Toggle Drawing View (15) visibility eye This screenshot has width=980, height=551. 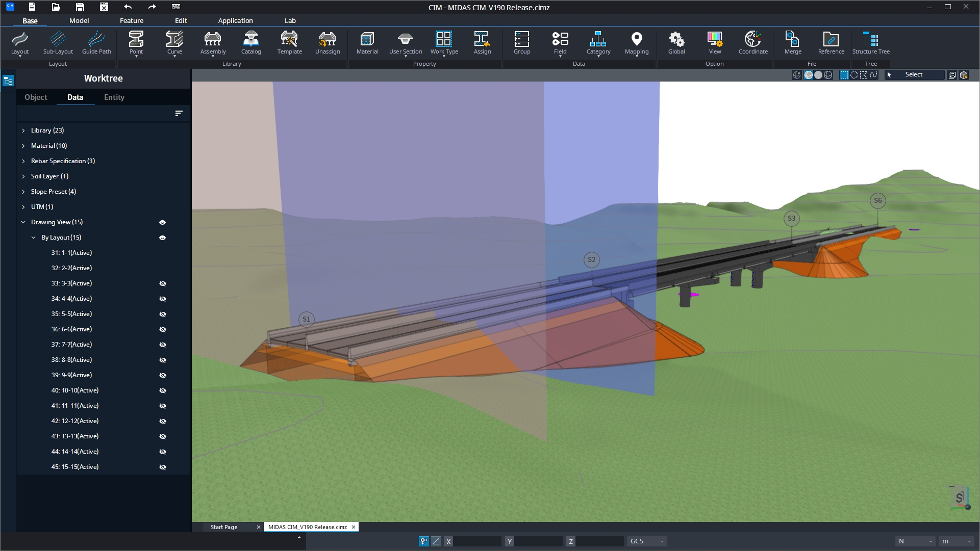coord(163,222)
